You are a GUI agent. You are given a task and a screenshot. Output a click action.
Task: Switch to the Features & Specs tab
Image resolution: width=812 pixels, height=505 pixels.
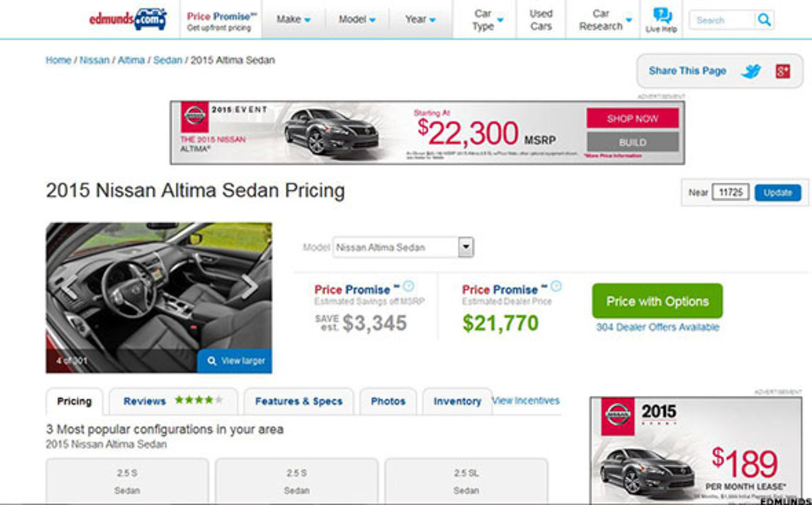click(x=298, y=401)
